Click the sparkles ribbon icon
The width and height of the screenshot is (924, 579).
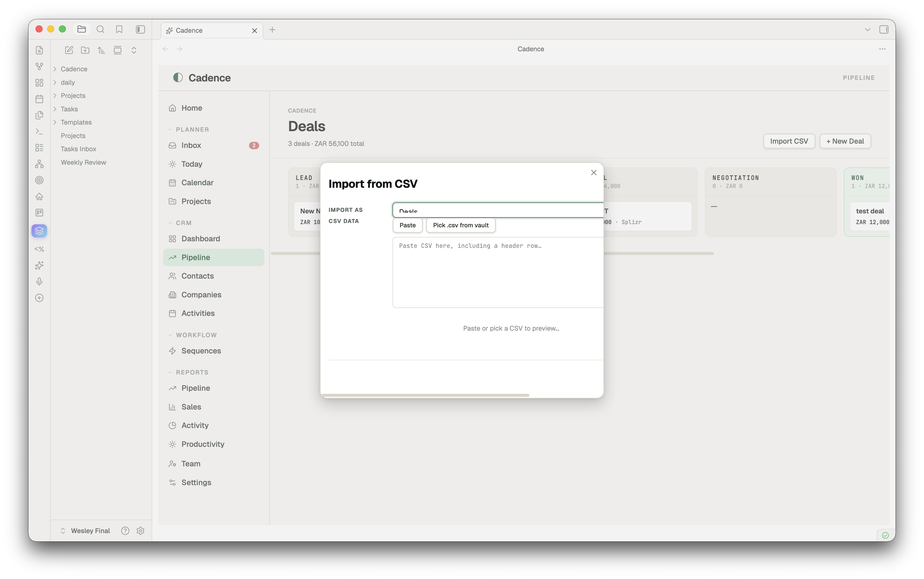pos(39,265)
